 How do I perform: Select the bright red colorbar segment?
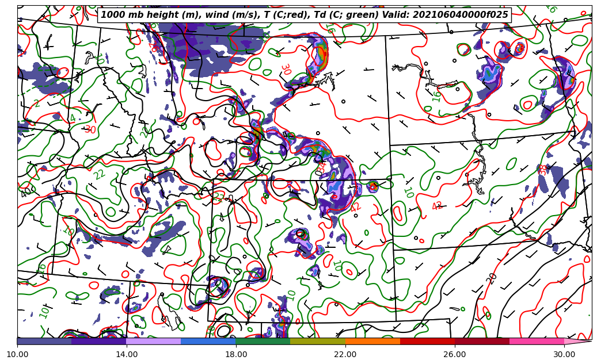pyautogui.click(x=427, y=341)
